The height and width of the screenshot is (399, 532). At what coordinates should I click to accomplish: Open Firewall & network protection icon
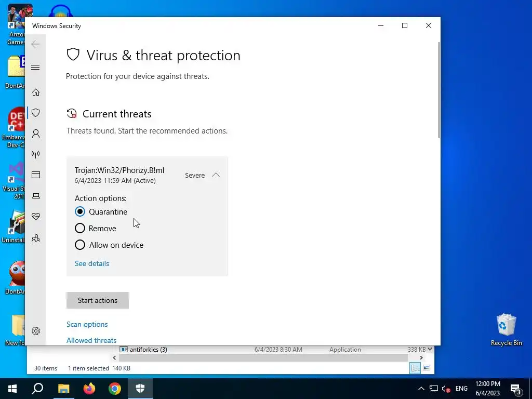pos(36,154)
